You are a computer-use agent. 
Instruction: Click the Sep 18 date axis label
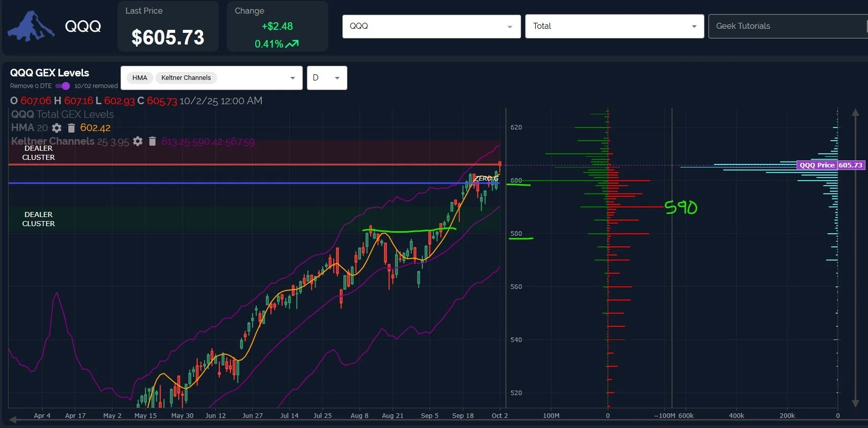[463, 416]
